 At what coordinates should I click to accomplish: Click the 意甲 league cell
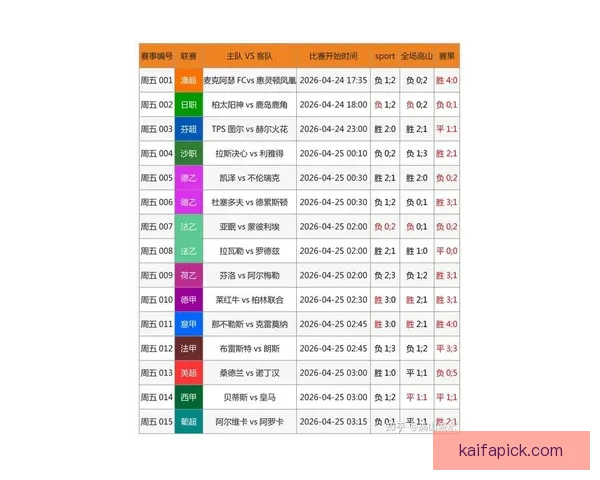coord(189,324)
